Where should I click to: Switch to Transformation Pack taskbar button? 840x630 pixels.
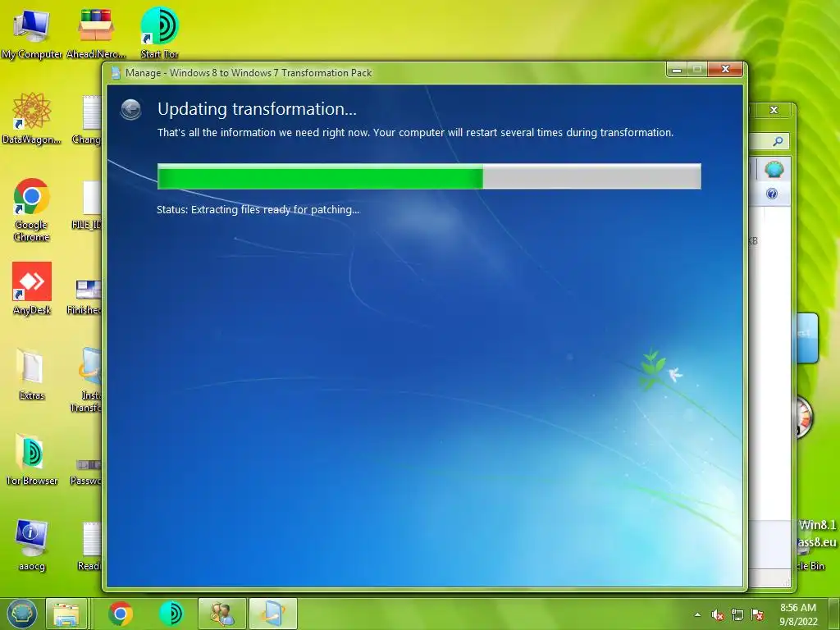272,614
